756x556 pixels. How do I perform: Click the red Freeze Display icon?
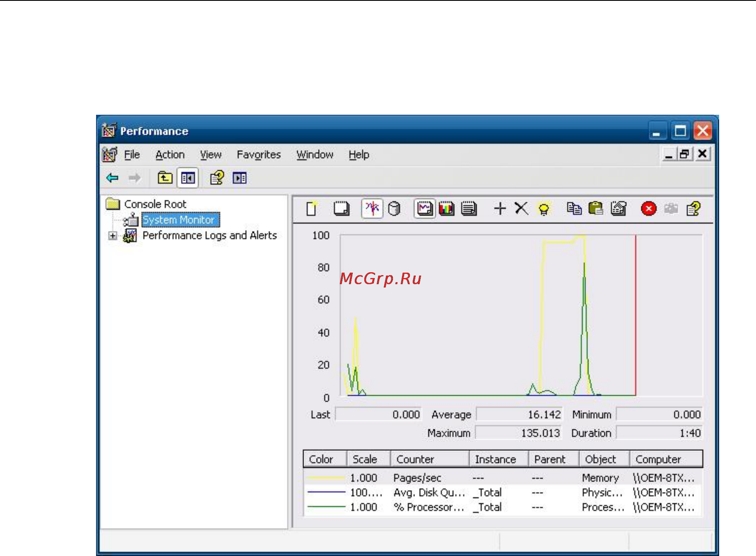coord(649,208)
